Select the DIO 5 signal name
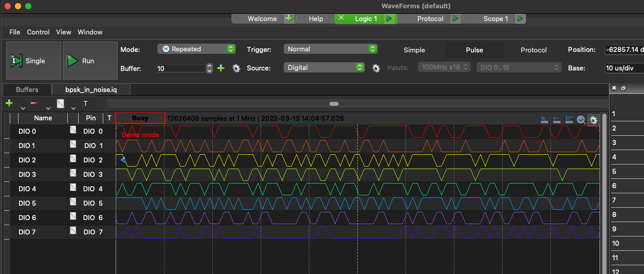 [27, 203]
